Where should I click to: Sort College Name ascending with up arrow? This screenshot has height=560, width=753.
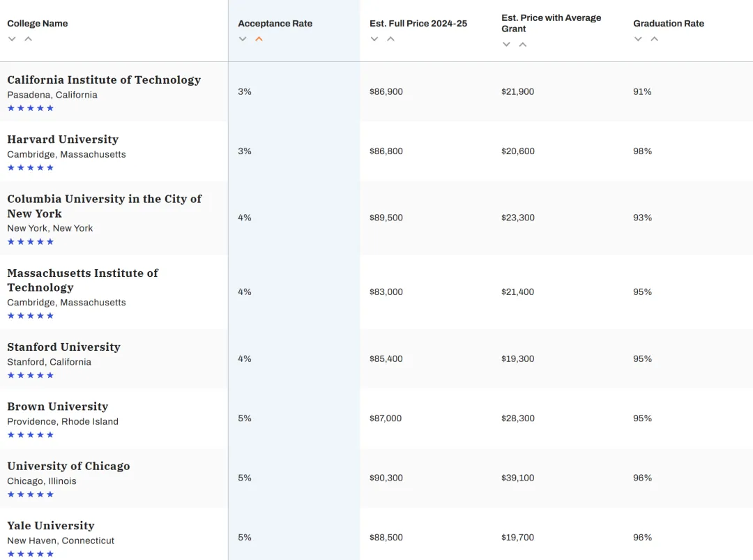[29, 39]
